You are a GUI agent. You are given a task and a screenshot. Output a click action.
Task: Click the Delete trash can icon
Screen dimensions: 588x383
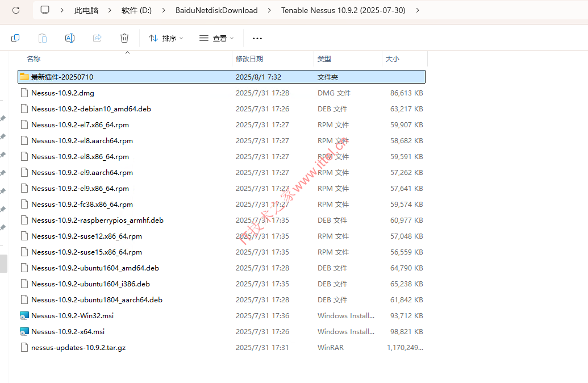[124, 38]
